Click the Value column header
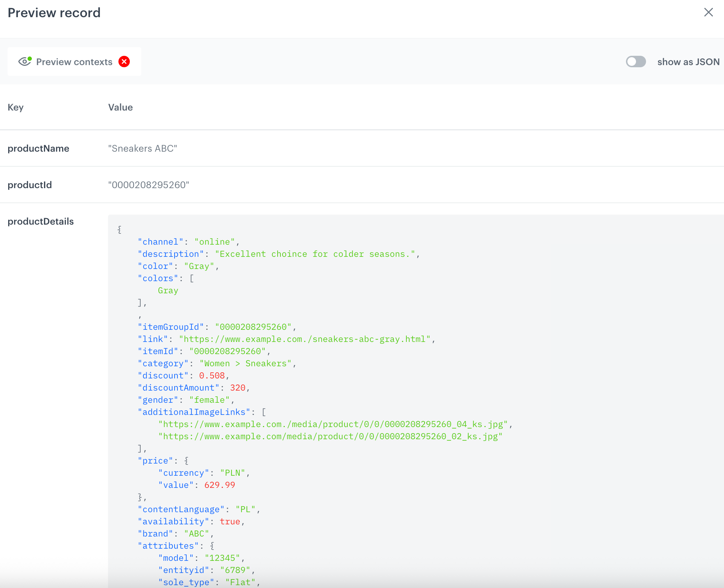The width and height of the screenshot is (724, 588). point(120,107)
